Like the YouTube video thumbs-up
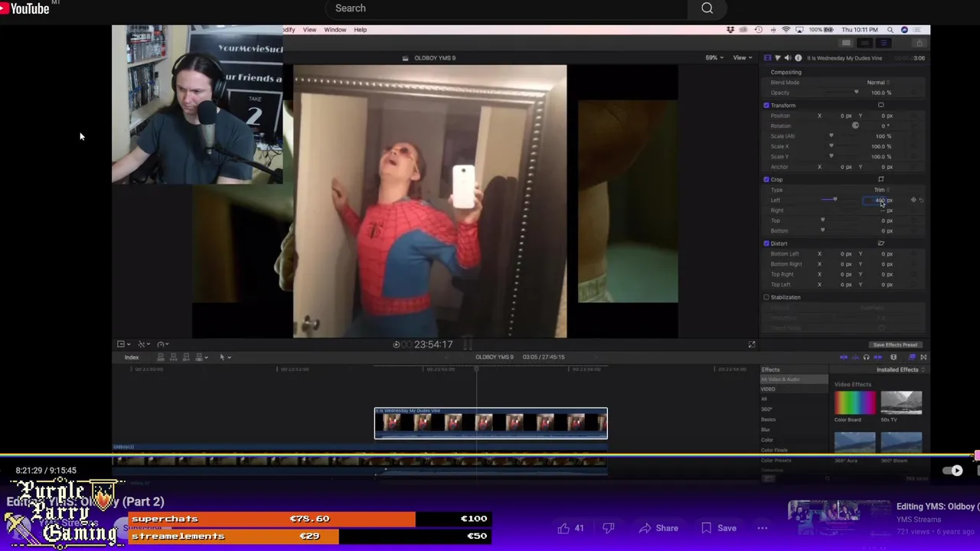This screenshot has width=980, height=551. point(563,528)
